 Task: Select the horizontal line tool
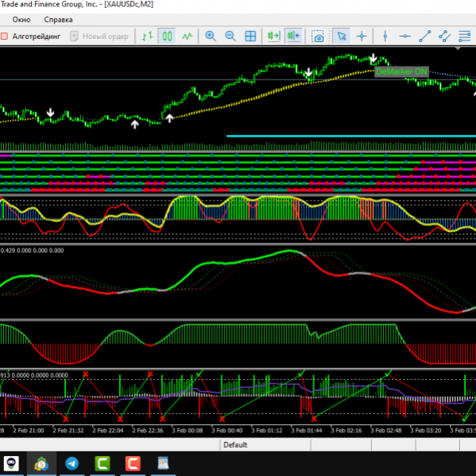pos(405,36)
